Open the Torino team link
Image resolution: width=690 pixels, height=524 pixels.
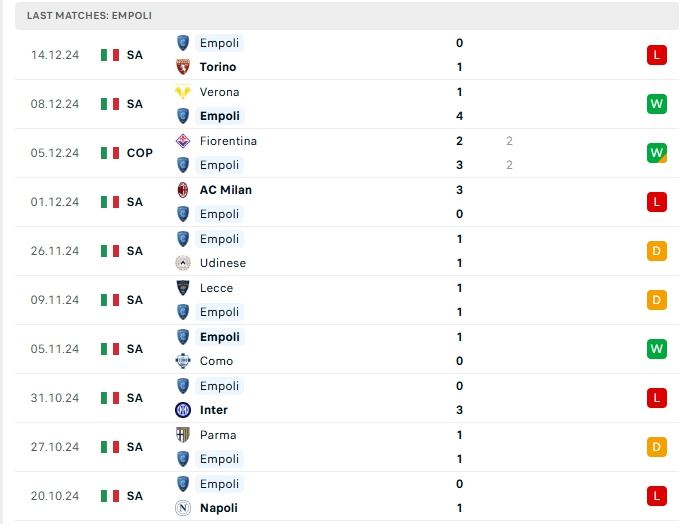coord(218,67)
